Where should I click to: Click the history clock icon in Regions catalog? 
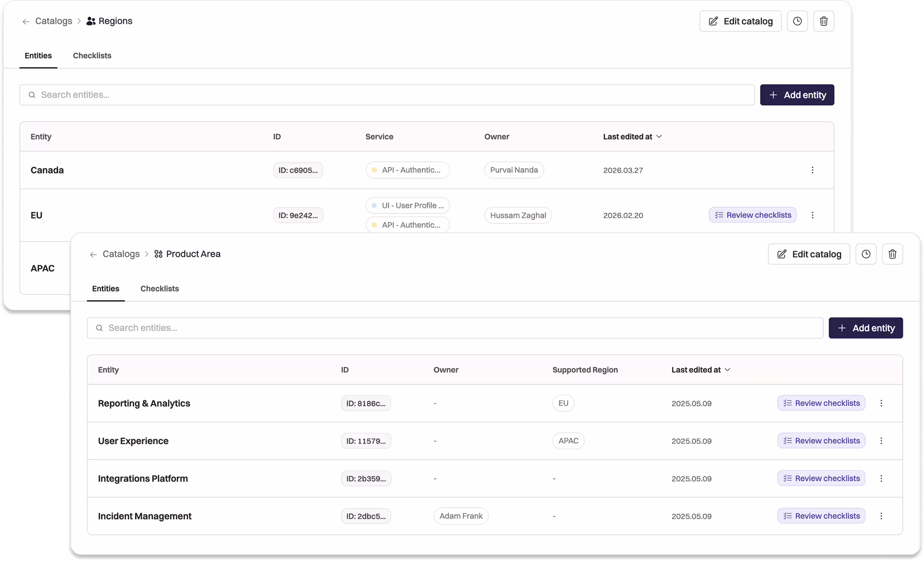[x=797, y=21]
